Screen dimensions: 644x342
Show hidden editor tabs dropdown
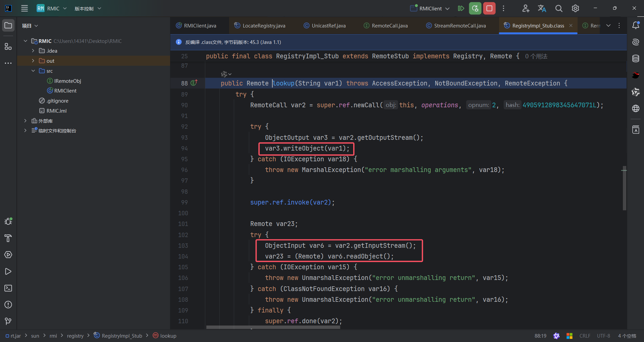pos(608,25)
